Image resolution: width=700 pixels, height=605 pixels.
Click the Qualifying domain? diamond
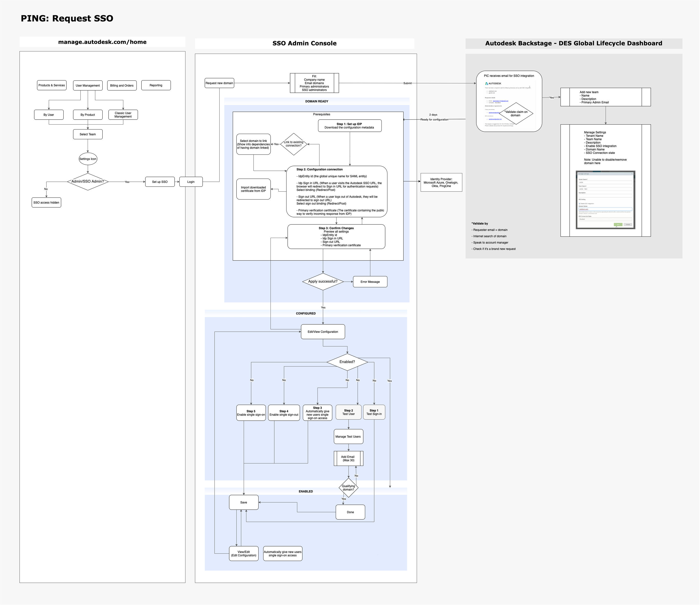click(x=348, y=488)
